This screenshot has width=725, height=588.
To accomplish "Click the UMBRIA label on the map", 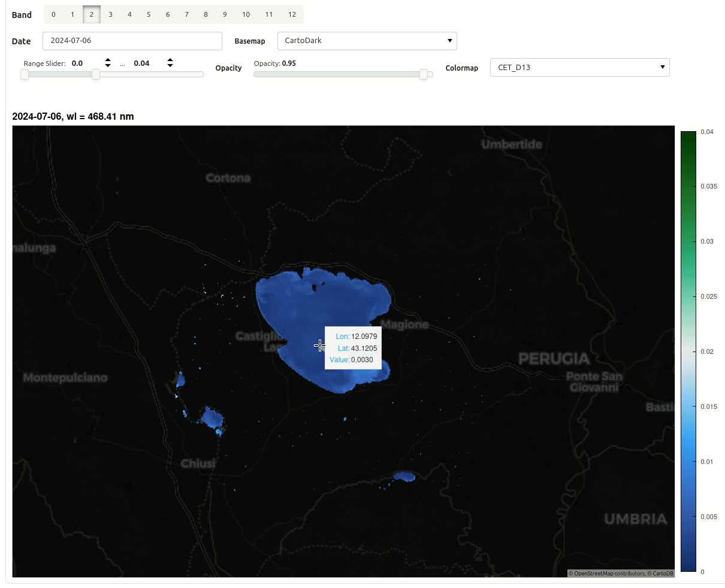I will (x=636, y=519).
